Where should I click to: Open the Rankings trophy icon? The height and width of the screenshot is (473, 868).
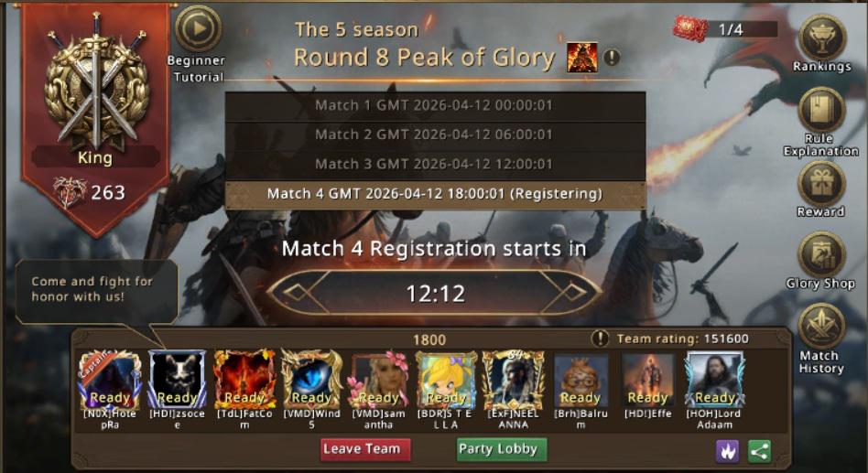tap(821, 38)
